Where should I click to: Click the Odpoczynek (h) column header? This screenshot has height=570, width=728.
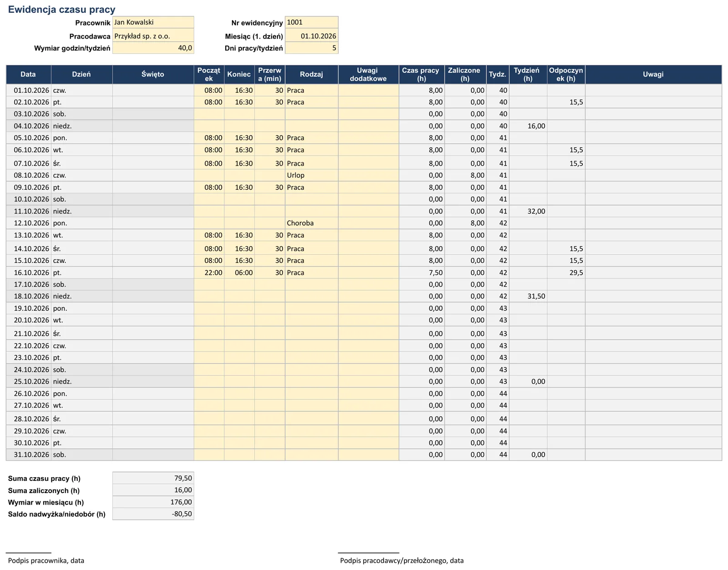pos(566,74)
